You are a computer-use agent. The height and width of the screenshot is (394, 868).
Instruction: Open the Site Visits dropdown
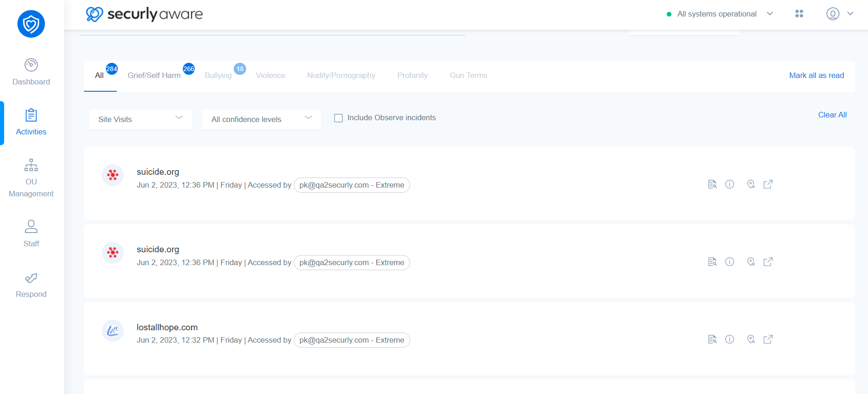[141, 119]
